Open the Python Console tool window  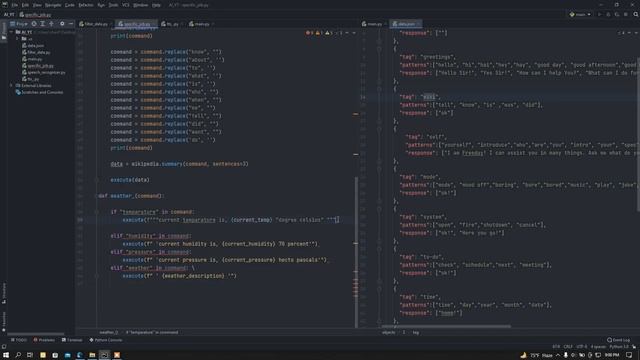[x=106, y=340]
